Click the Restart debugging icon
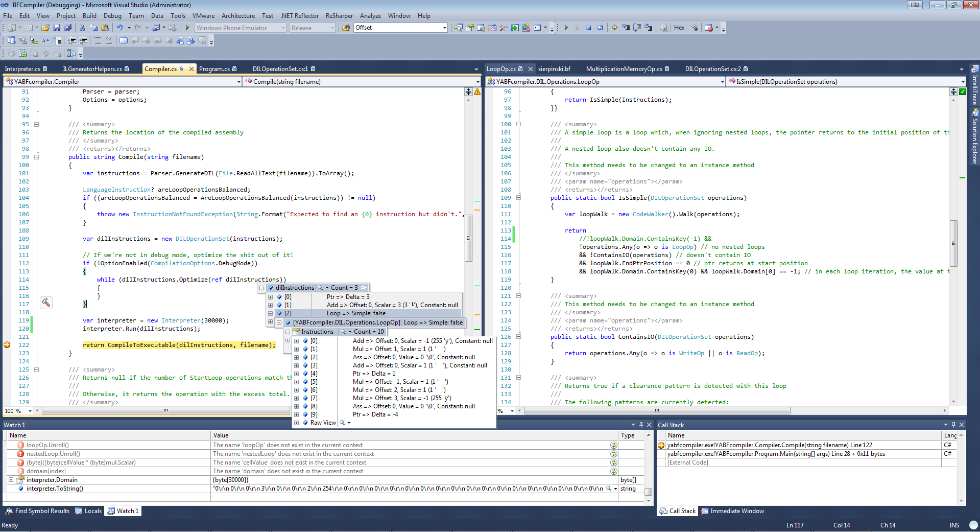This screenshot has height=532, width=980. [600, 28]
